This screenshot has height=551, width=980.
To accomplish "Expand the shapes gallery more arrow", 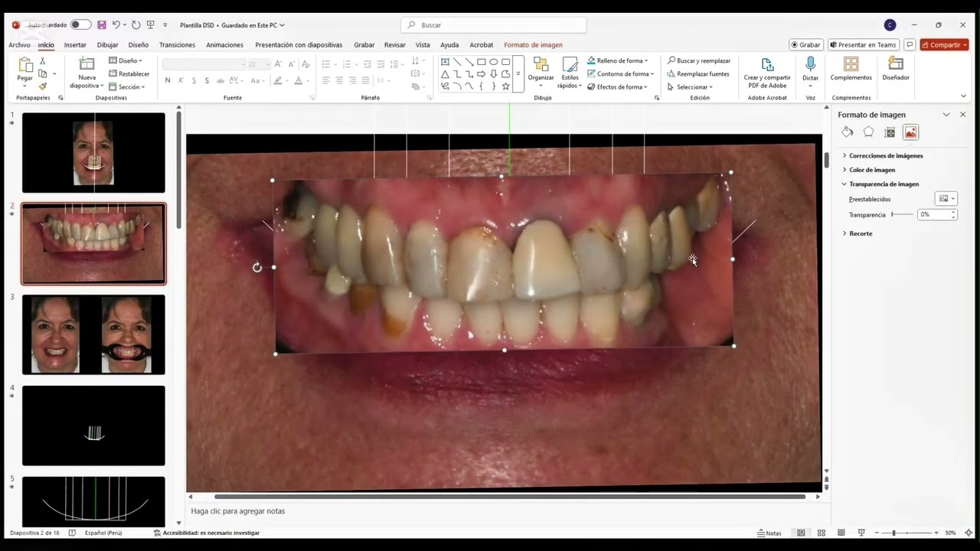I will coord(518,73).
